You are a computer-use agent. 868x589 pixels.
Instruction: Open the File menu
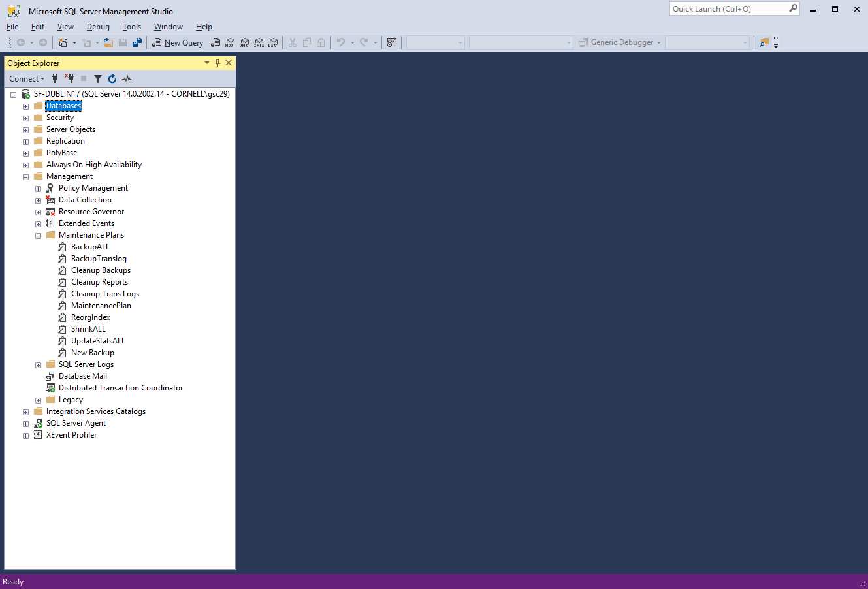click(12, 27)
